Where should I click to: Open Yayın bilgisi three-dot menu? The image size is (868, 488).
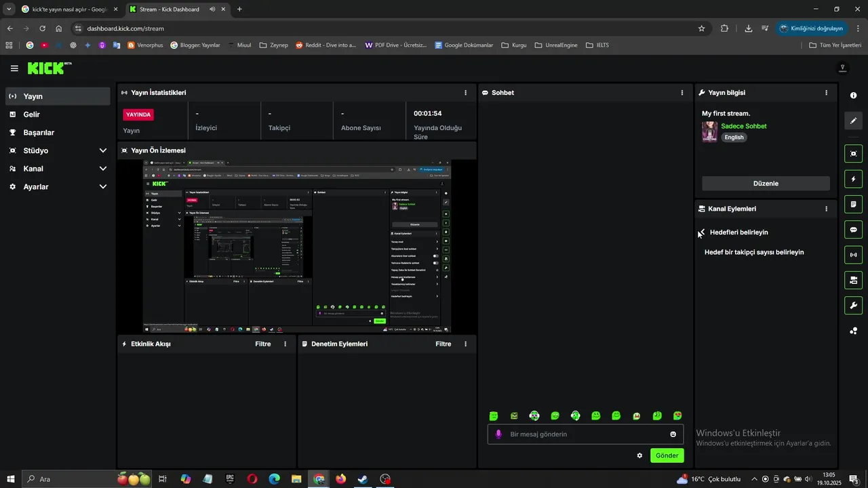(x=826, y=93)
